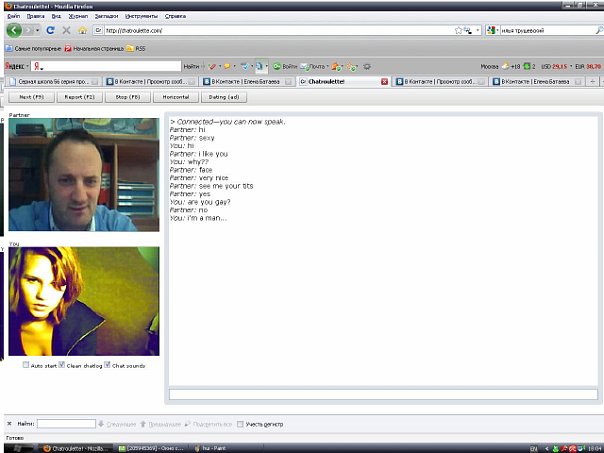Click the Moscow weather icon

coord(505,67)
